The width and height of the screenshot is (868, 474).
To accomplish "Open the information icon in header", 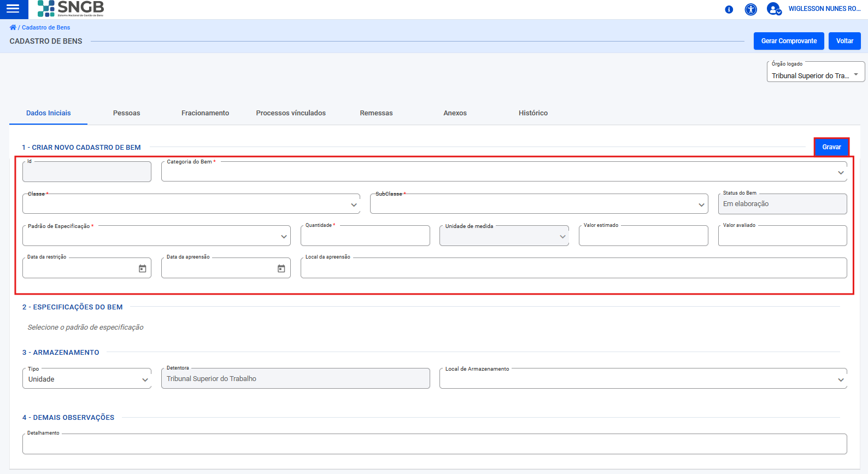I will [729, 9].
